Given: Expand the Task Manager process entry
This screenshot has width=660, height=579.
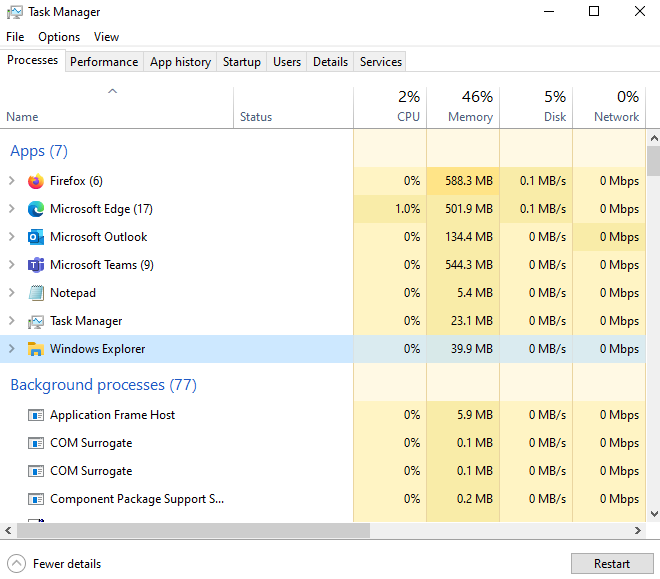Looking at the screenshot, I should 12,321.
